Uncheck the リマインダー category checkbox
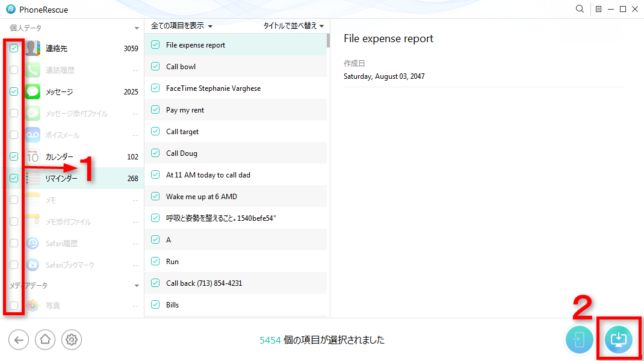 pyautogui.click(x=14, y=178)
